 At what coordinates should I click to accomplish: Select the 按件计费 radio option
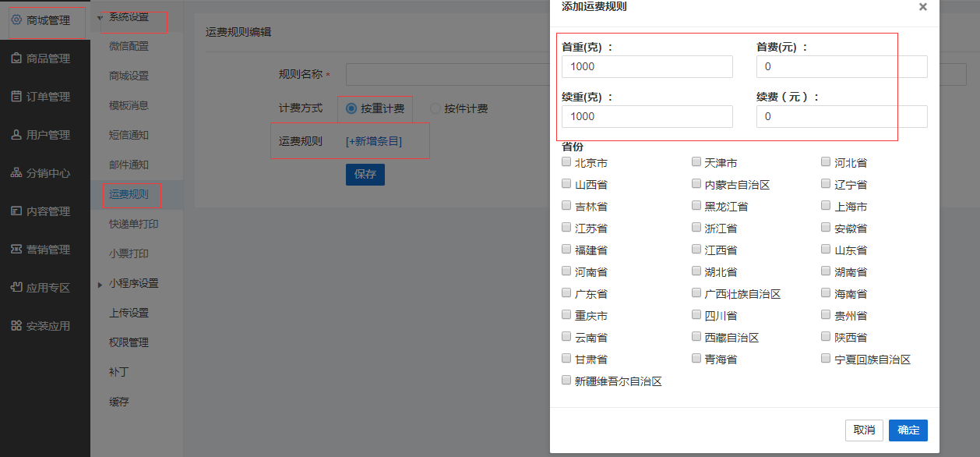435,109
